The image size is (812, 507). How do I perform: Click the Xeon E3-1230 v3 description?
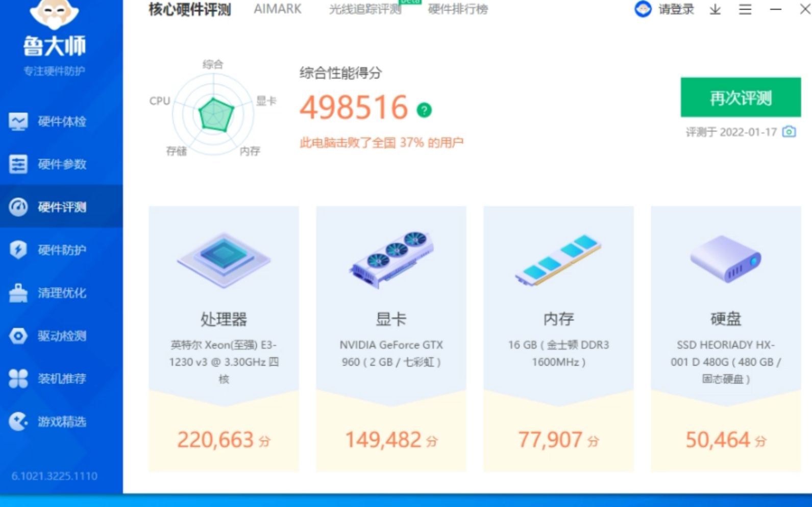coord(224,362)
